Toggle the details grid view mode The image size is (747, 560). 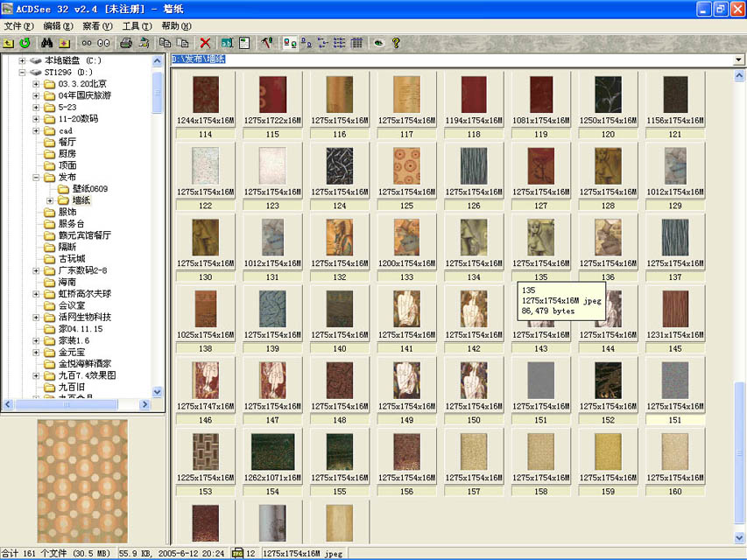click(356, 42)
